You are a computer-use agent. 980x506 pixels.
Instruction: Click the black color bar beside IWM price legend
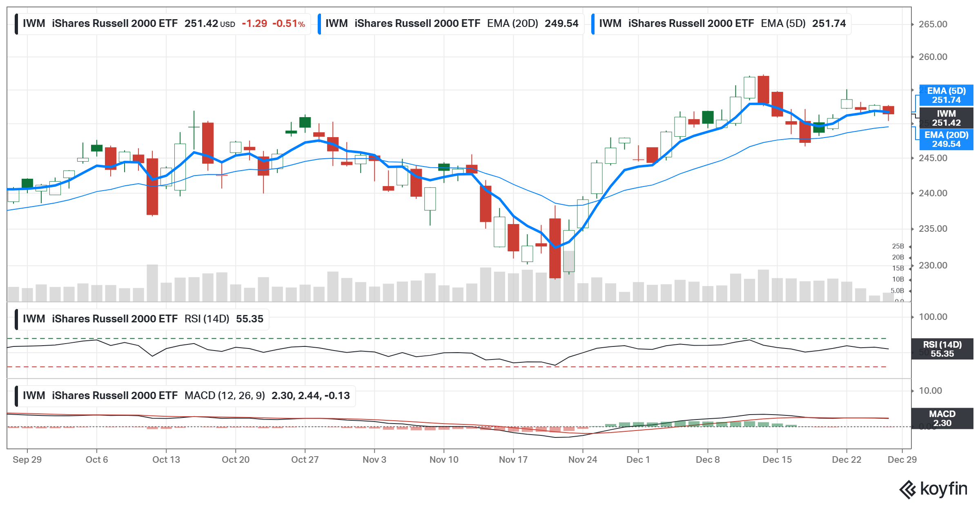pyautogui.click(x=16, y=24)
